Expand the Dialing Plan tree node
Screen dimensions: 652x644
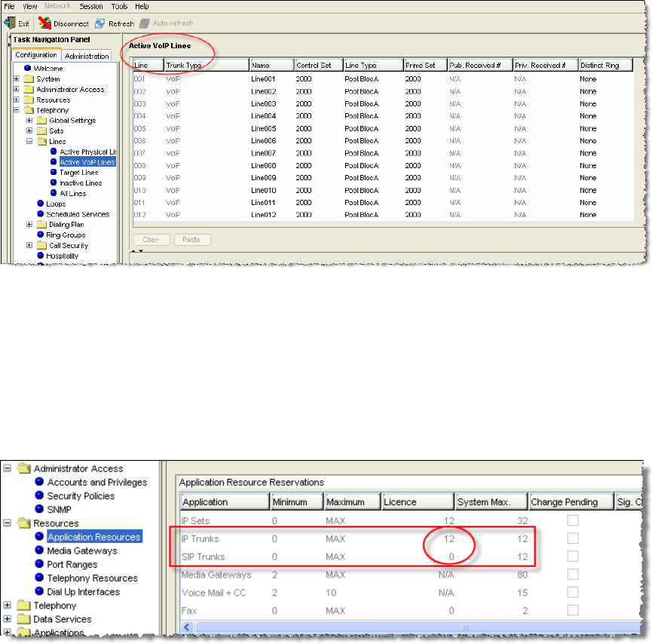pyautogui.click(x=30, y=225)
